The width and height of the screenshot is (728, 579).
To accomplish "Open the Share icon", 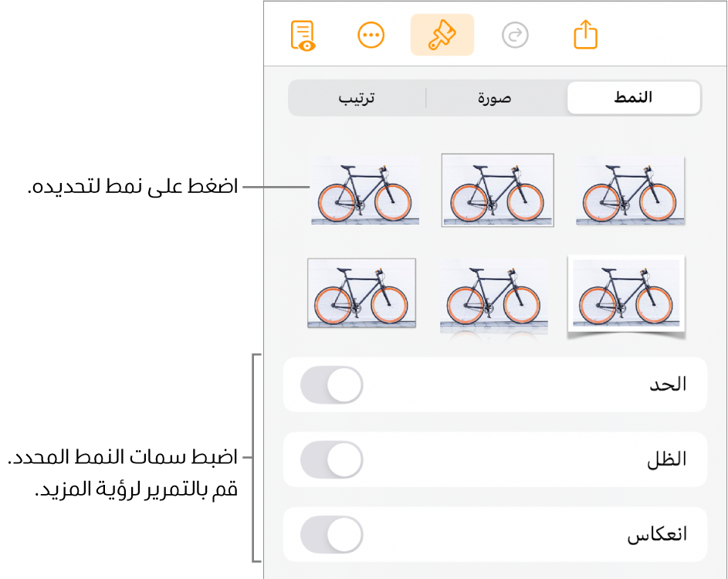I will [x=586, y=36].
